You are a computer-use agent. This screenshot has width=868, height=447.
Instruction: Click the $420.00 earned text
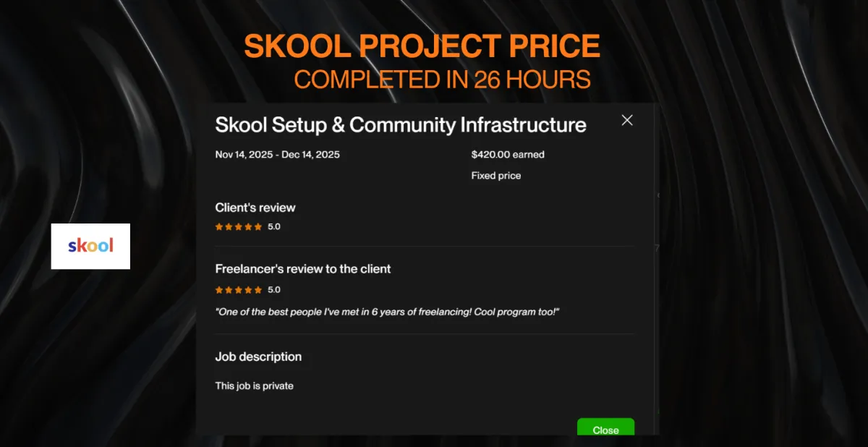point(508,154)
